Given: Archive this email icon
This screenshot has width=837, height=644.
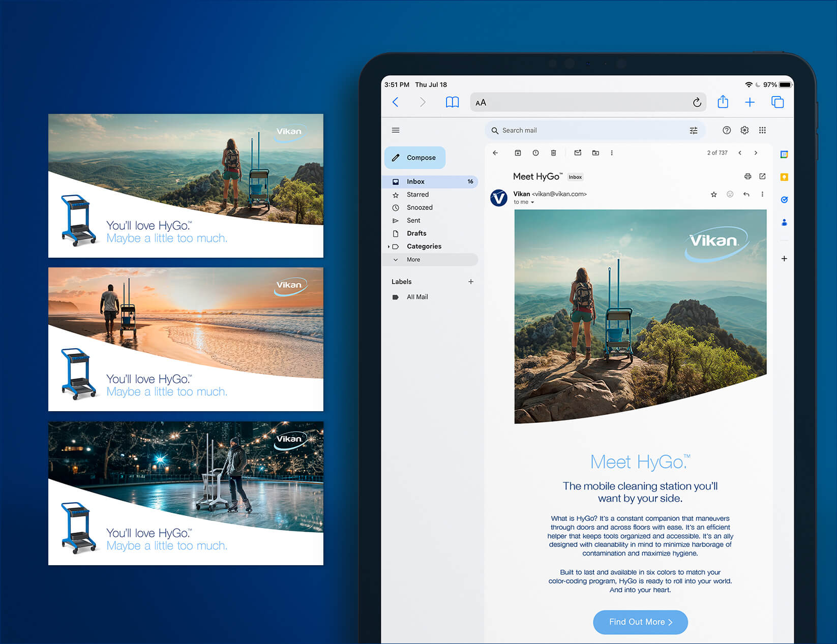Looking at the screenshot, I should [518, 153].
